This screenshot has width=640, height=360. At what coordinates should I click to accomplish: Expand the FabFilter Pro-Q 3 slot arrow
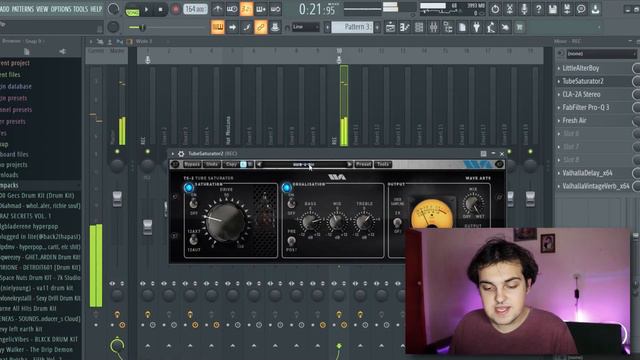point(558,107)
